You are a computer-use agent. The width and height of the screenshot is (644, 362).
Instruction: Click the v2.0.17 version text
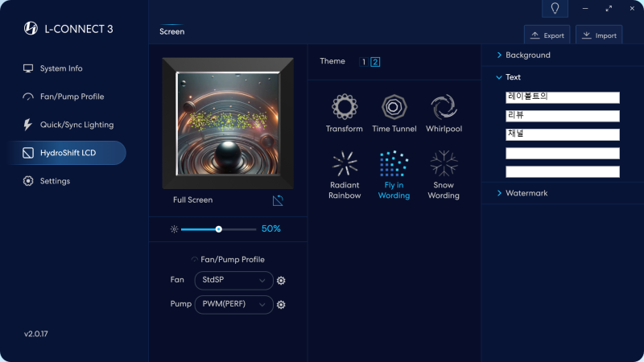click(x=35, y=334)
